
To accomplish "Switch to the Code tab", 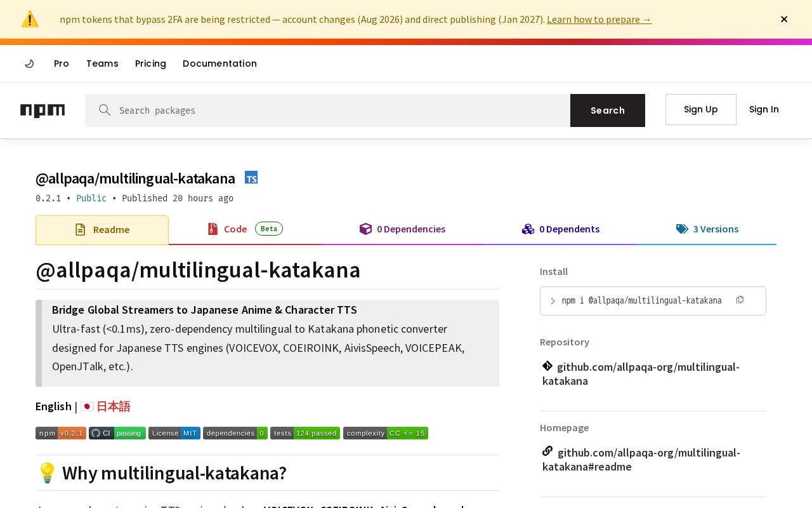I will tap(245, 229).
